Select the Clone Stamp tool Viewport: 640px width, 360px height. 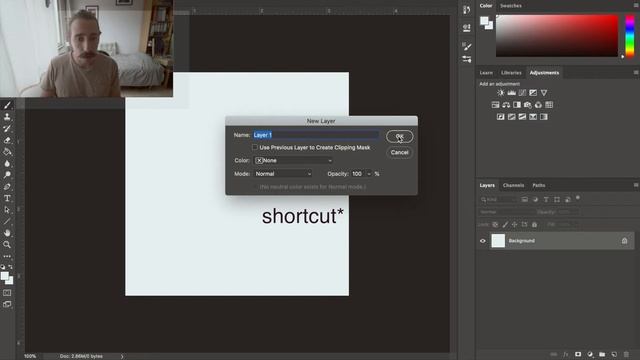[x=7, y=117]
